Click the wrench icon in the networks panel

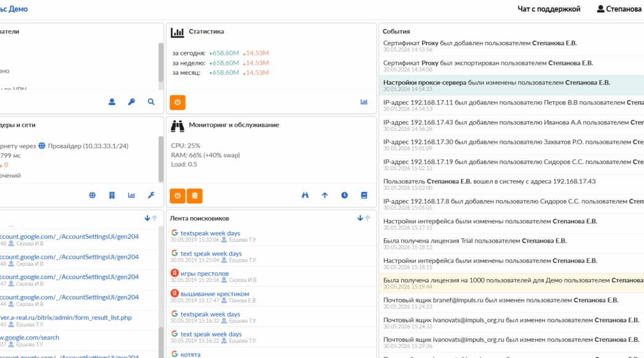pos(151,196)
